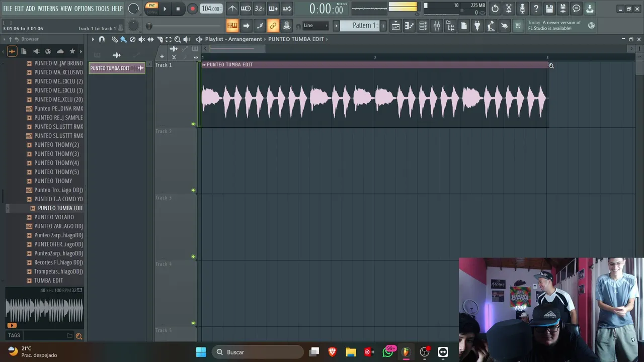Toggle loop recording button
644x362 pixels.
(287, 9)
